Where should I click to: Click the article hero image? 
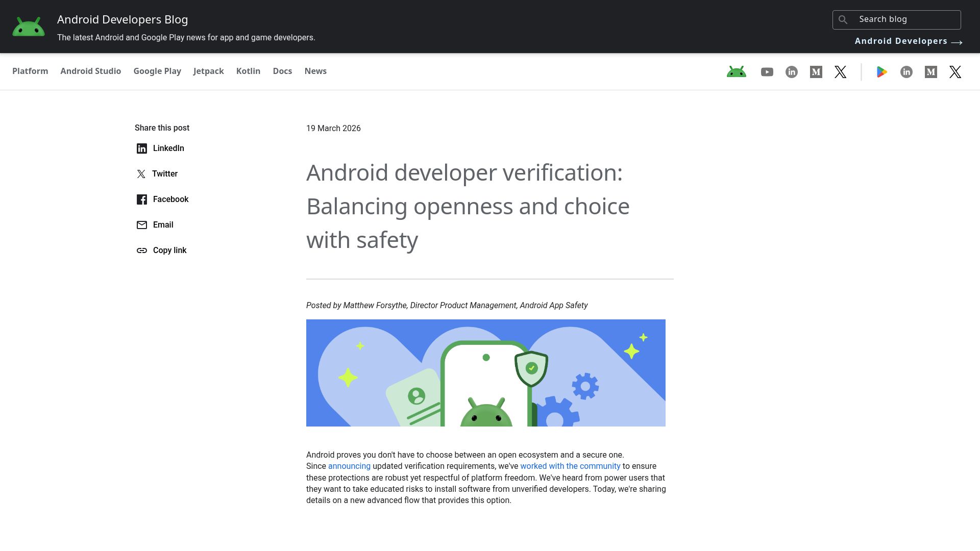[x=486, y=373]
